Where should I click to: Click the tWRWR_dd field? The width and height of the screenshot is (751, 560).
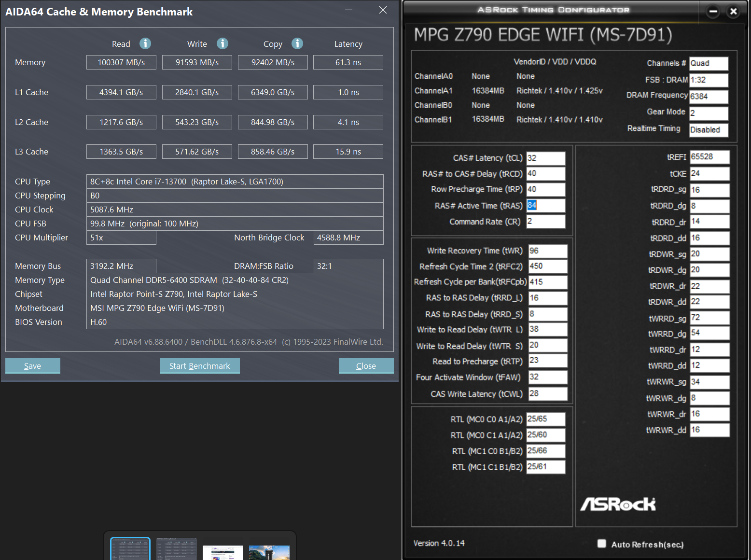(x=709, y=430)
